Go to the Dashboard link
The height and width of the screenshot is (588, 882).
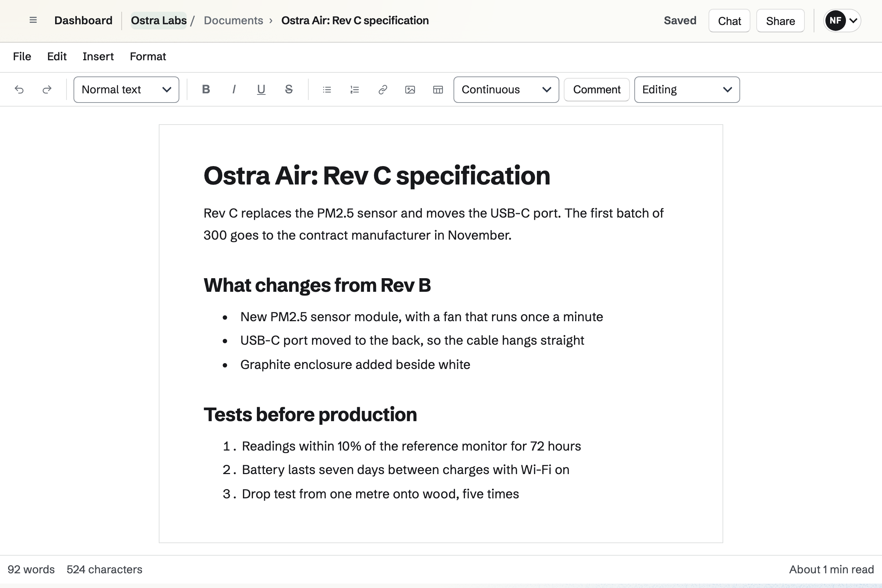coord(83,20)
